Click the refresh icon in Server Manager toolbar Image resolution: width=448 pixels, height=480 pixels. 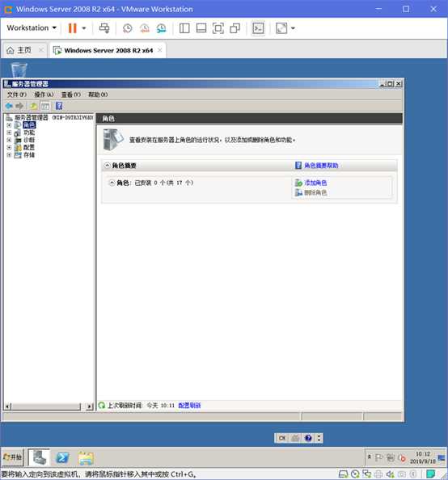click(x=33, y=106)
